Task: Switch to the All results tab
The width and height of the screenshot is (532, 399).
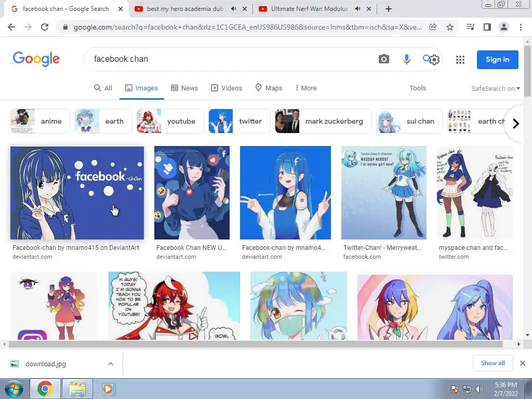Action: coord(103,88)
